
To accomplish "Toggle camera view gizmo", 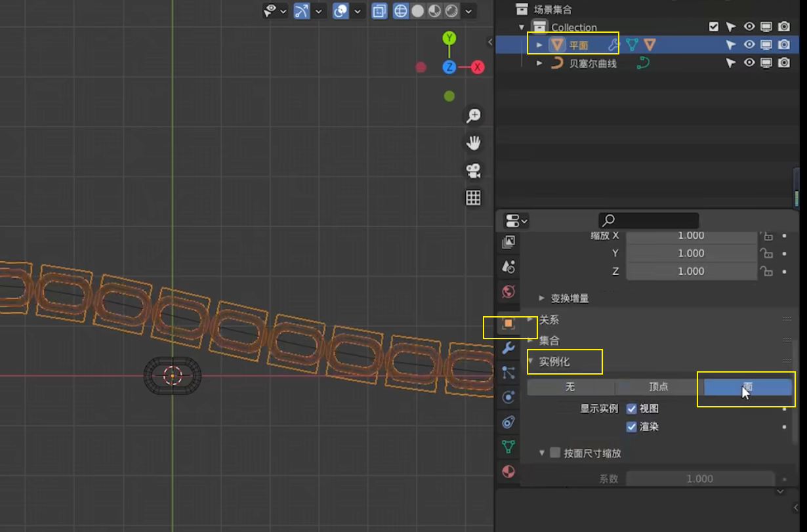I will [473, 171].
